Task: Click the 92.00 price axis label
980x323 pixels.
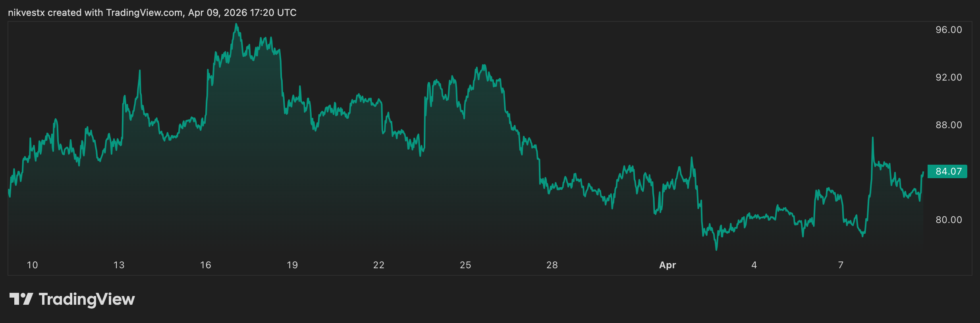Action: point(949,77)
